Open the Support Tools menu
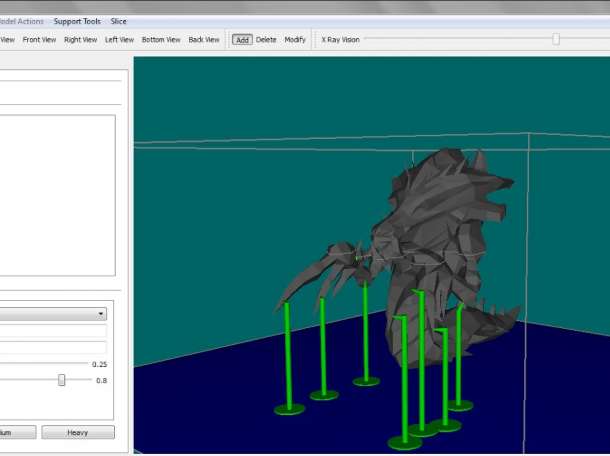This screenshot has width=610, height=456. [x=77, y=21]
